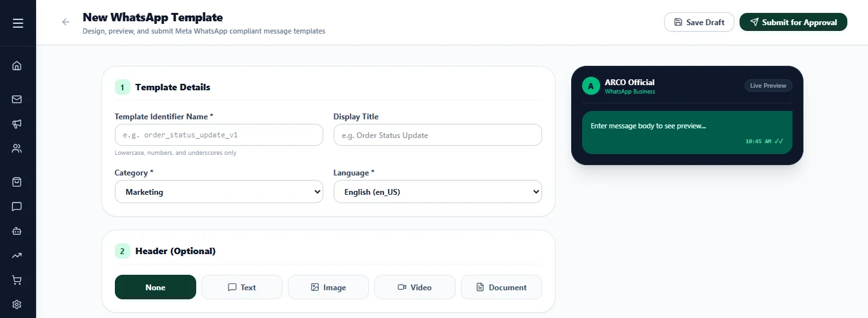Select Video header type
868x318 pixels.
pos(415,287)
